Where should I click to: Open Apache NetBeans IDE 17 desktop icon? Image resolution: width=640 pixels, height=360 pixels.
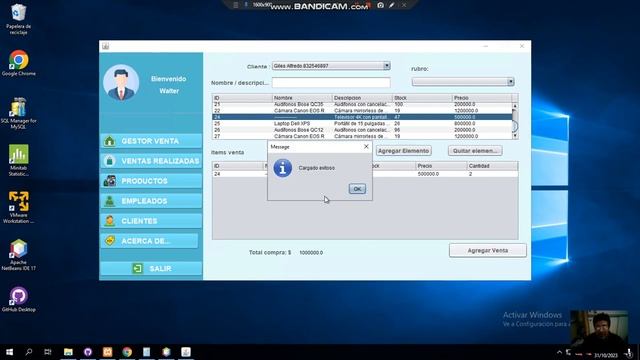tap(18, 255)
